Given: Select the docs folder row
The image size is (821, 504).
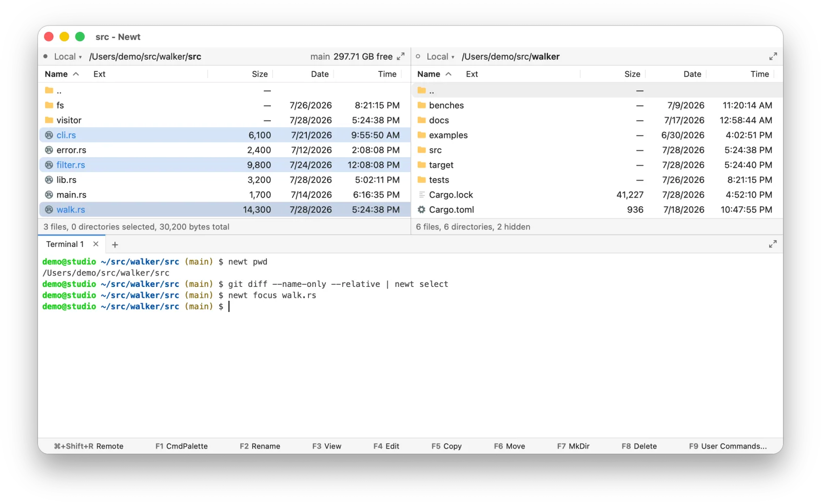Looking at the screenshot, I should point(597,120).
